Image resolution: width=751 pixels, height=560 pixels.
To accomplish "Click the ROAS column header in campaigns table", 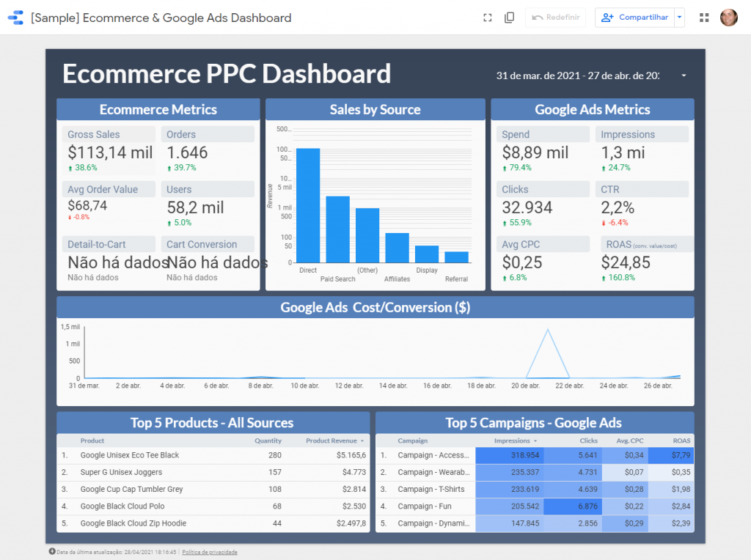I will tap(681, 441).
